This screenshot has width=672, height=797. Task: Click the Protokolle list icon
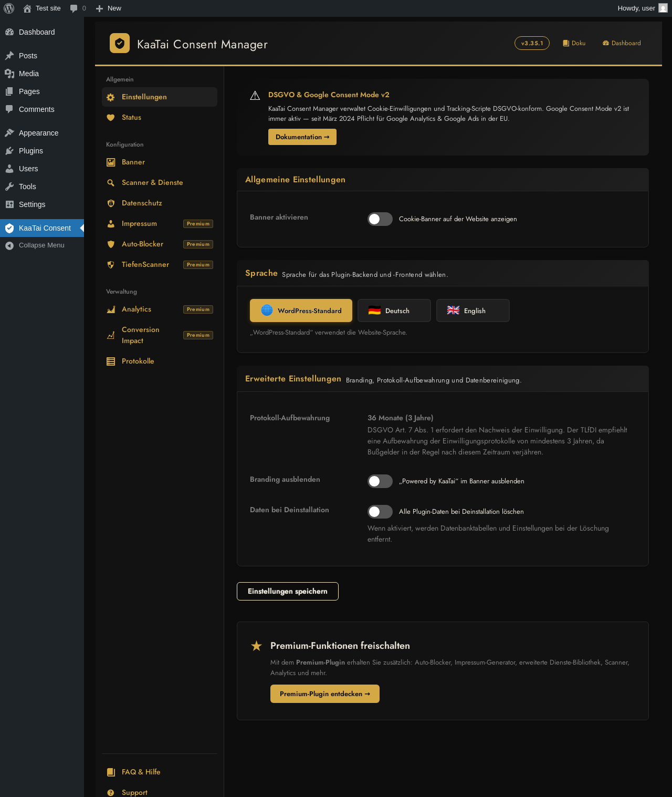point(111,361)
